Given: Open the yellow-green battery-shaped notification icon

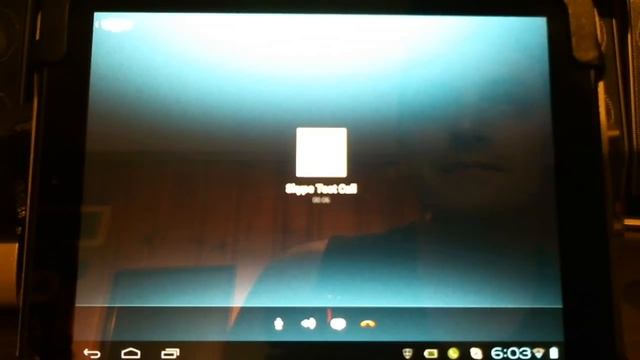Looking at the screenshot, I should point(430,353).
